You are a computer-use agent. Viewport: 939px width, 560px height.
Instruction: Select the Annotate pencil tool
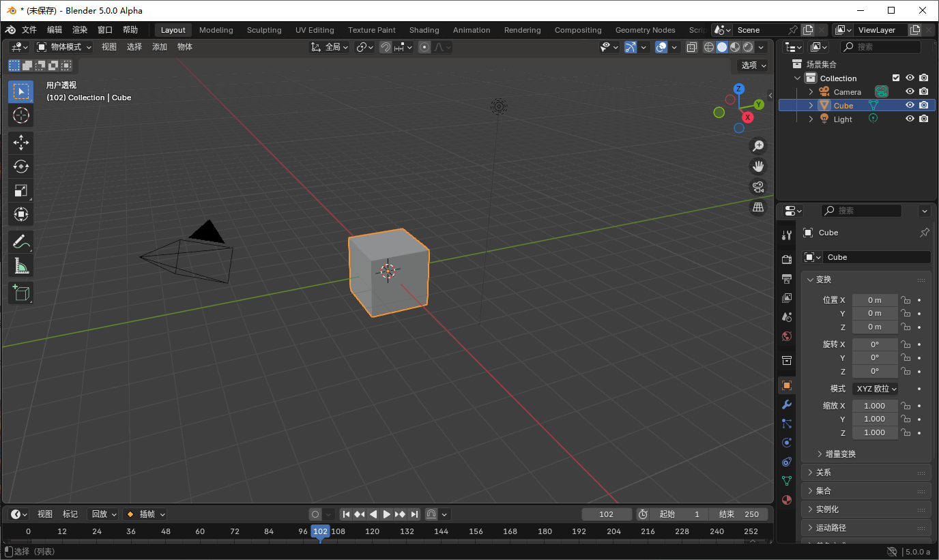pyautogui.click(x=20, y=241)
